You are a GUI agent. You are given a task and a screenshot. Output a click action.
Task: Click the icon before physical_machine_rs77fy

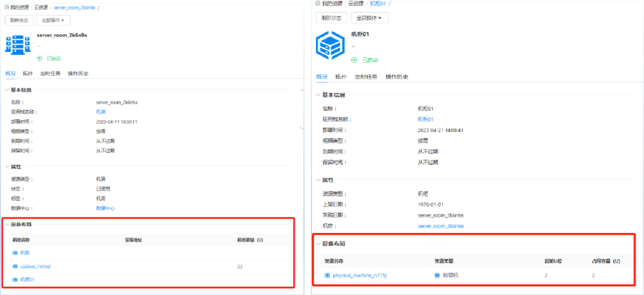327,275
